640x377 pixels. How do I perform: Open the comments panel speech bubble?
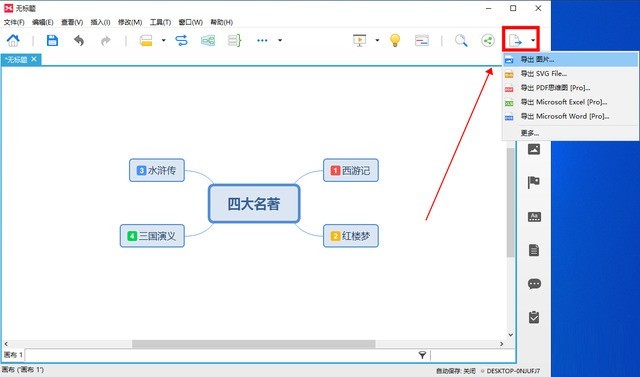534,284
